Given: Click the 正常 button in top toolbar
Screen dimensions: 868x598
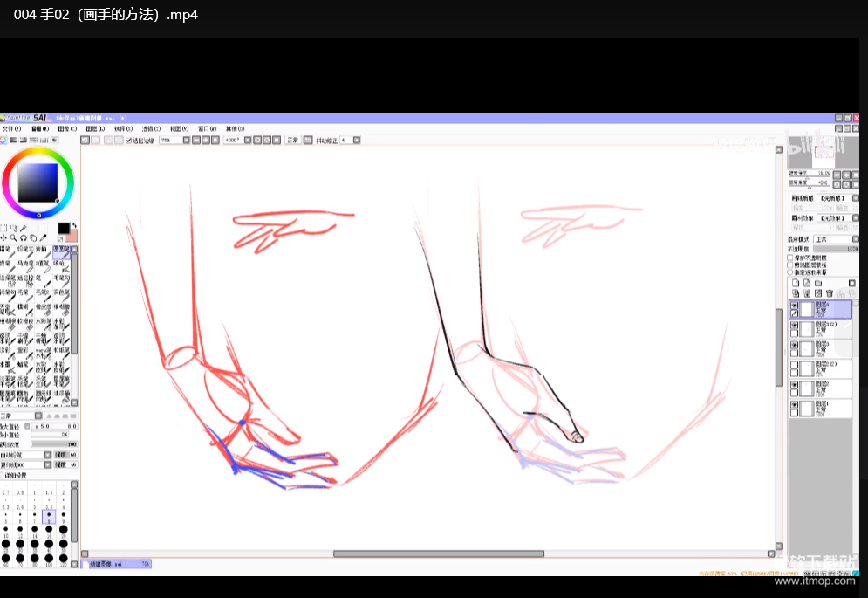Looking at the screenshot, I should tap(292, 140).
